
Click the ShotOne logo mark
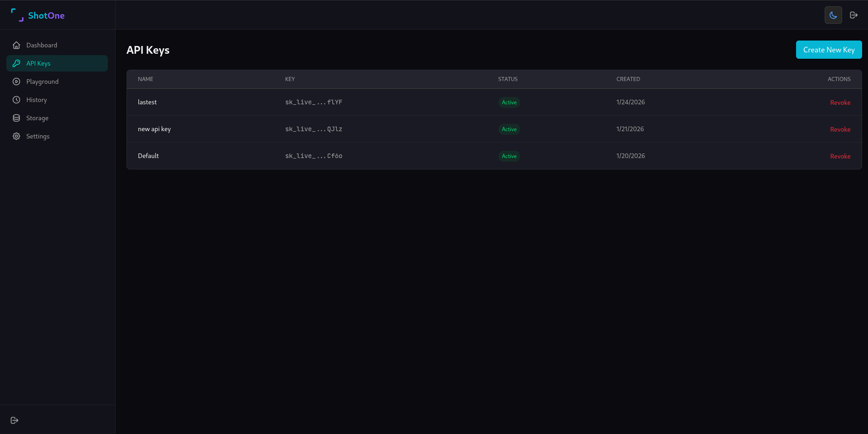(17, 15)
